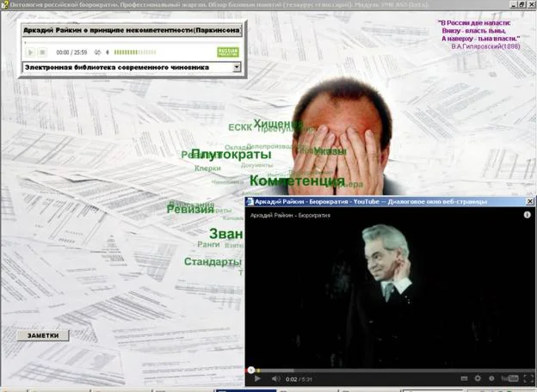This screenshot has height=392, width=537.
Task: Click the '0:02' YouTube elapsed time
Action: (x=292, y=379)
